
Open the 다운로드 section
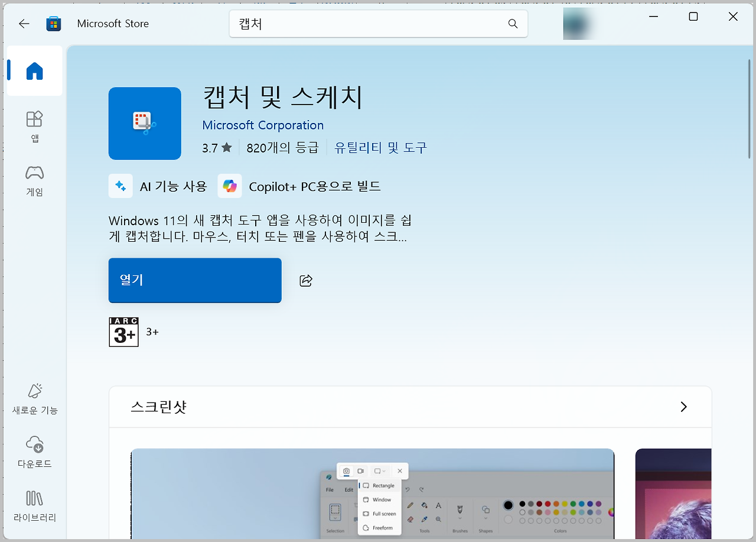click(x=35, y=452)
